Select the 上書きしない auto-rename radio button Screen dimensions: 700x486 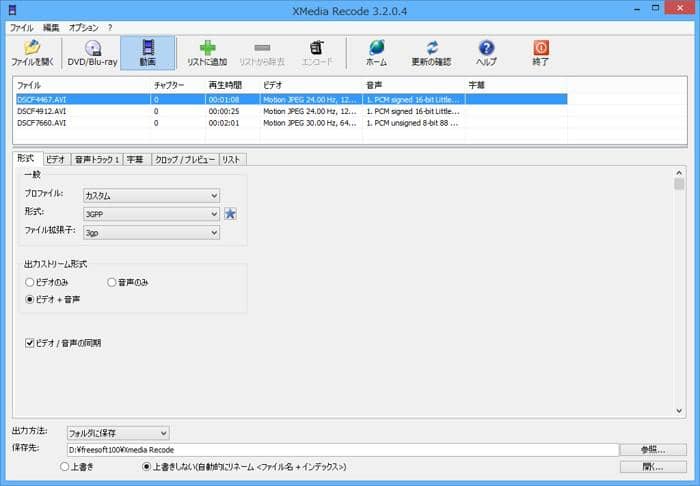(146, 466)
